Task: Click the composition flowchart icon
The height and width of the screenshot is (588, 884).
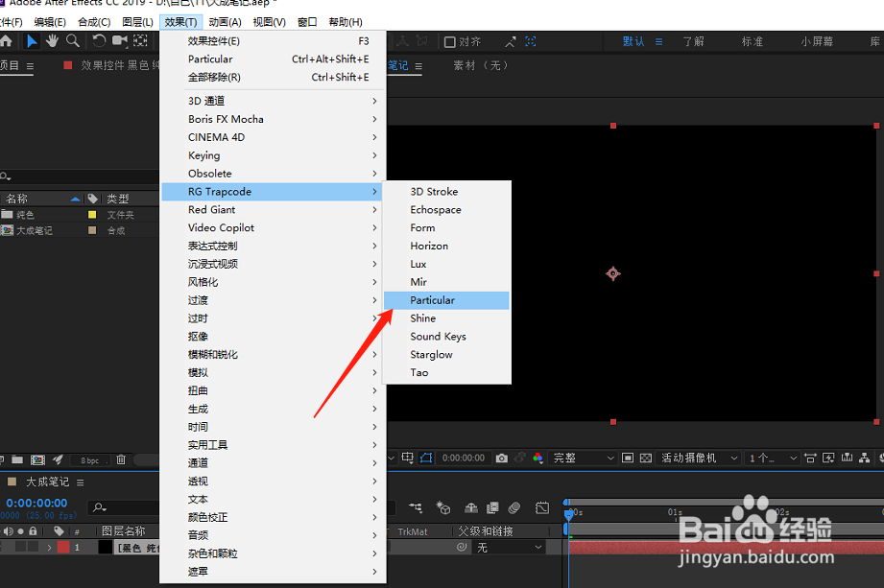Action: click(x=864, y=458)
